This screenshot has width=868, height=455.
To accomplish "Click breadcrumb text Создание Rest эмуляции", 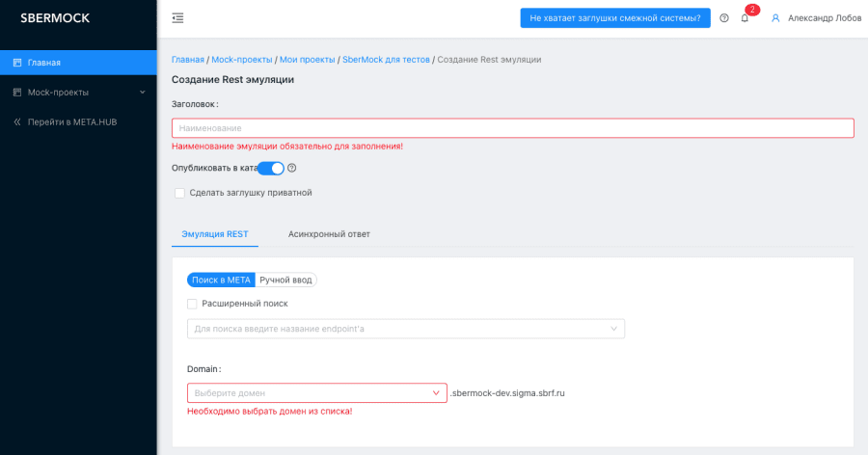I will pos(489,59).
